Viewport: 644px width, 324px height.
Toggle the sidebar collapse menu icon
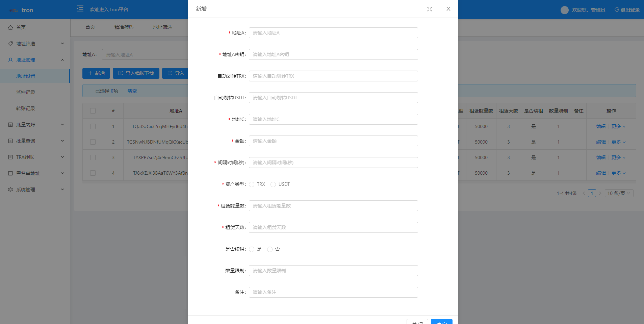(x=80, y=9)
